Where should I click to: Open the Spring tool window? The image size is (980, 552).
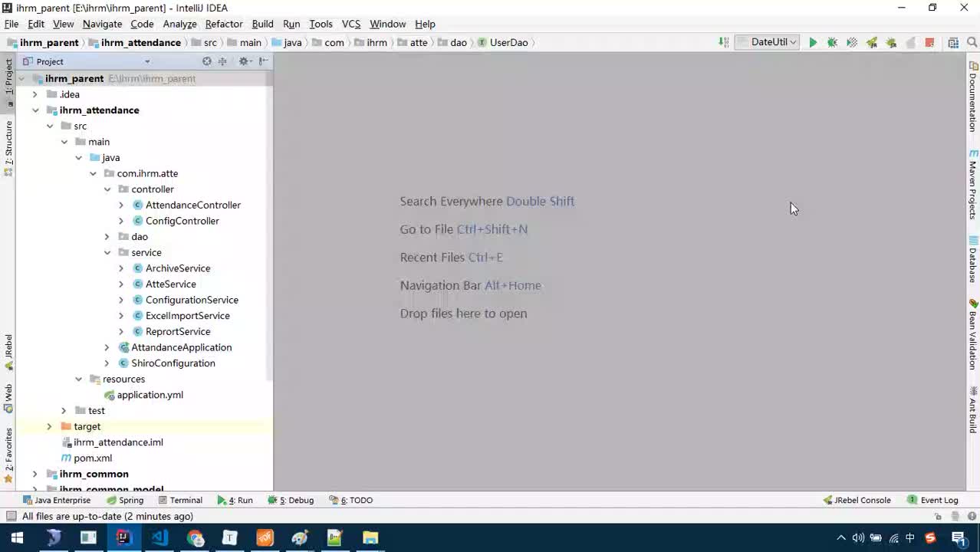click(x=125, y=500)
